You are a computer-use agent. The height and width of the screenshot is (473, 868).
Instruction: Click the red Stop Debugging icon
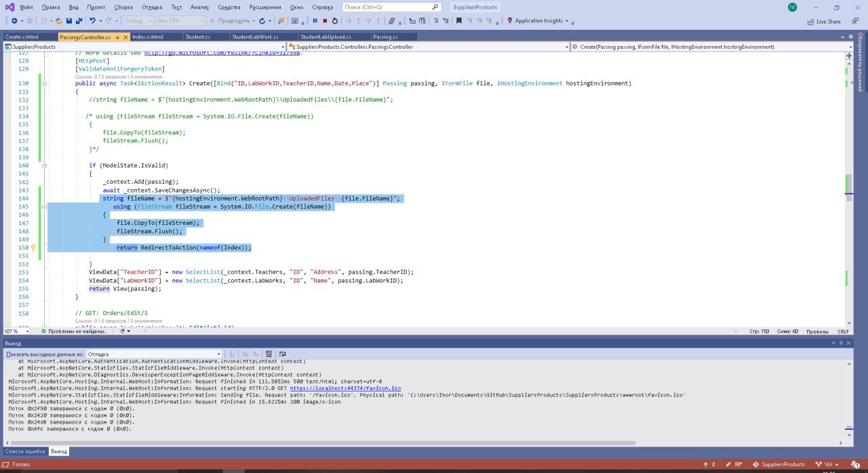(325, 21)
